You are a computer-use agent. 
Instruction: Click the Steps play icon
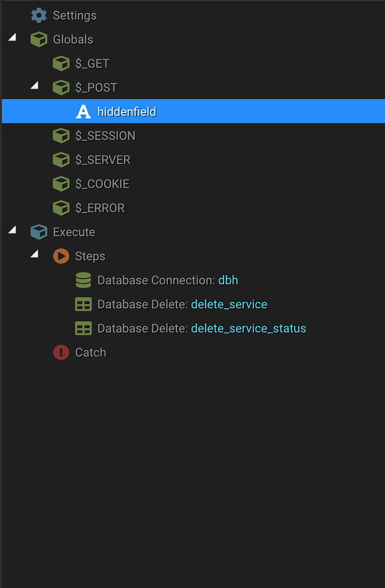point(61,256)
